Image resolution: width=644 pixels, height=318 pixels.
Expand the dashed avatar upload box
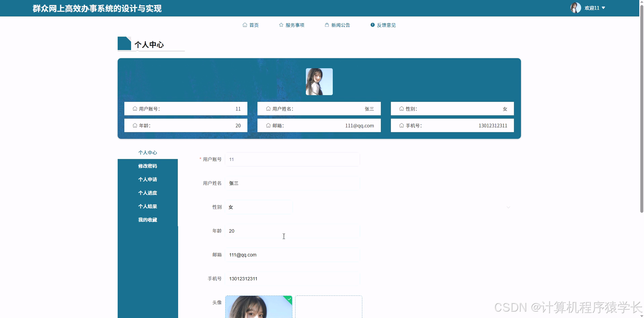click(328, 307)
